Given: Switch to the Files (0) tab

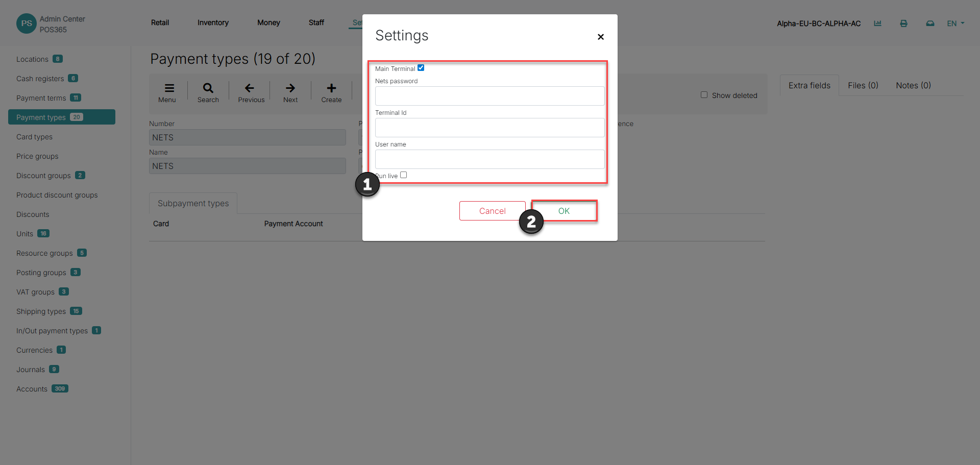Looking at the screenshot, I should click(863, 85).
